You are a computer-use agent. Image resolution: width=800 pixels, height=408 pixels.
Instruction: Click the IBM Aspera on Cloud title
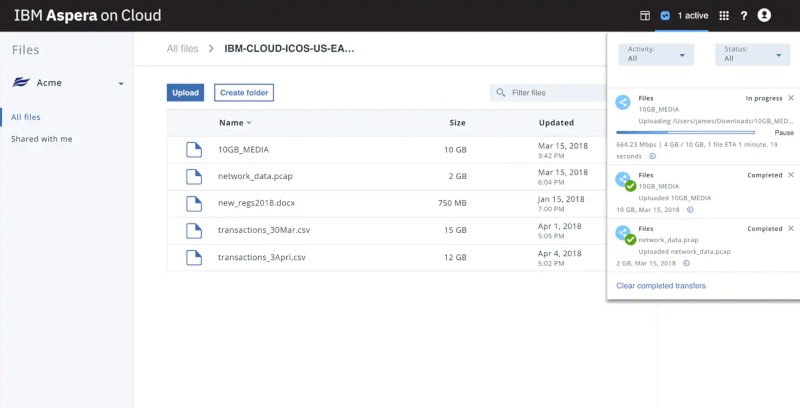(87, 15)
